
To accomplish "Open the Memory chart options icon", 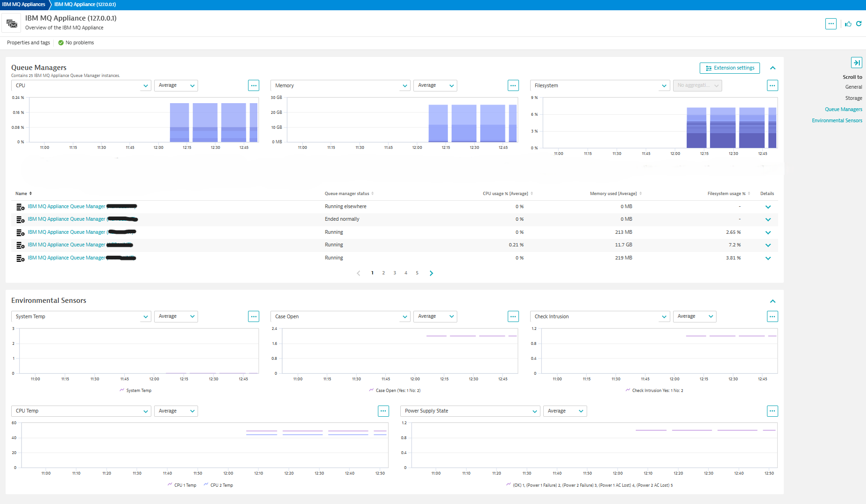I will click(x=513, y=85).
